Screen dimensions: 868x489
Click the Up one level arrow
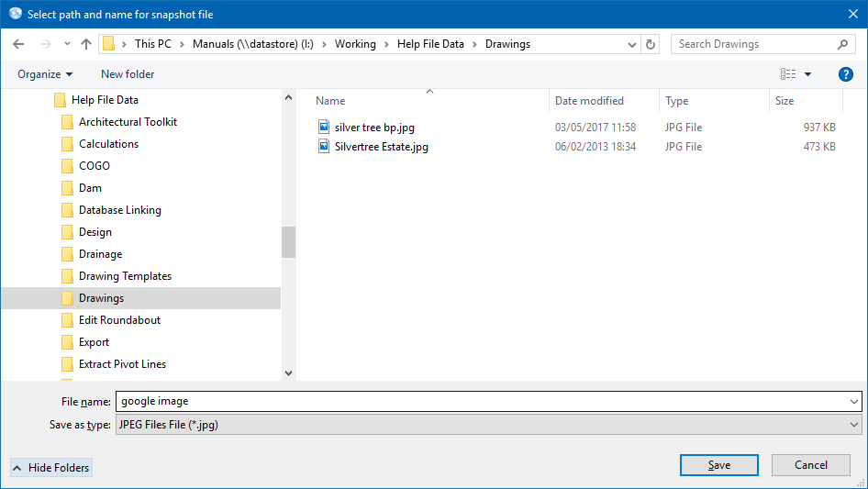[86, 44]
